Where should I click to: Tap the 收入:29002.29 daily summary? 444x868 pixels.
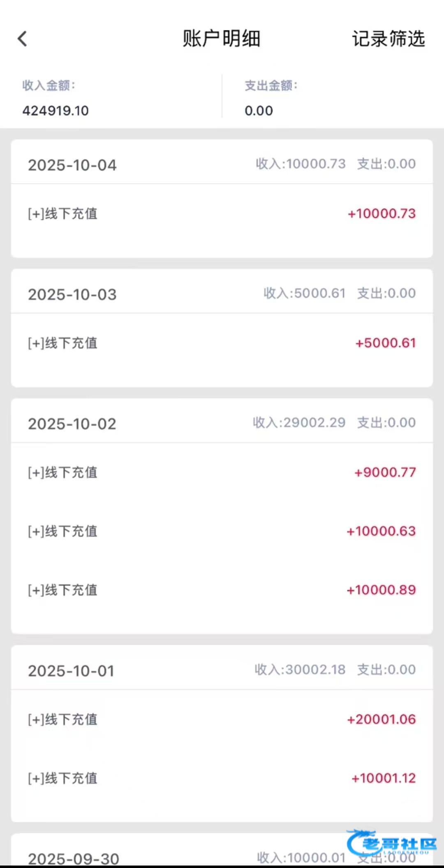point(299,422)
